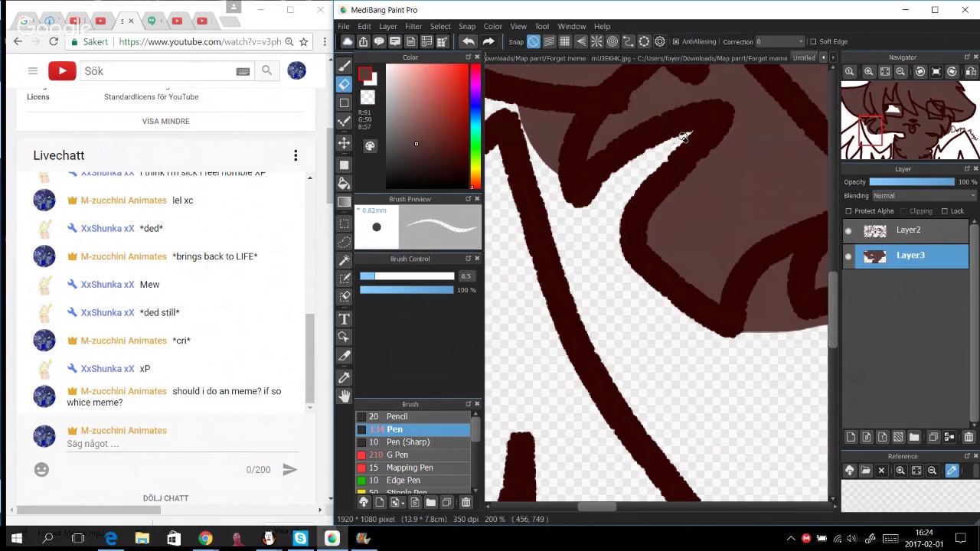
Task: Click the cloud icon in MediBang toolbar
Action: point(348,41)
